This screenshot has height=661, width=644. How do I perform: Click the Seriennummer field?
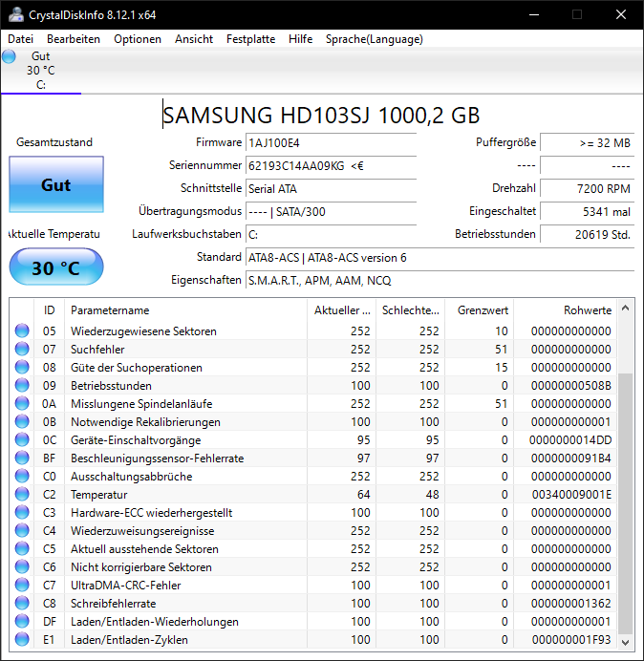click(x=331, y=165)
